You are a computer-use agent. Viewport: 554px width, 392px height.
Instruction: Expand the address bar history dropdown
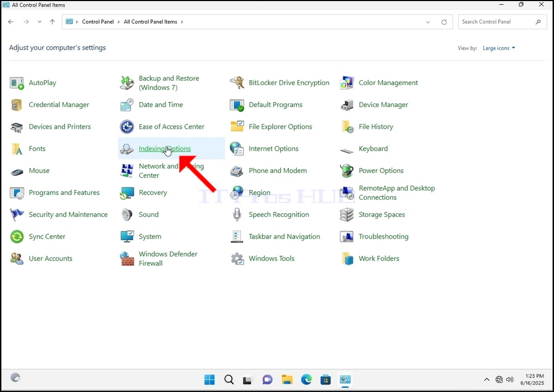pos(428,22)
